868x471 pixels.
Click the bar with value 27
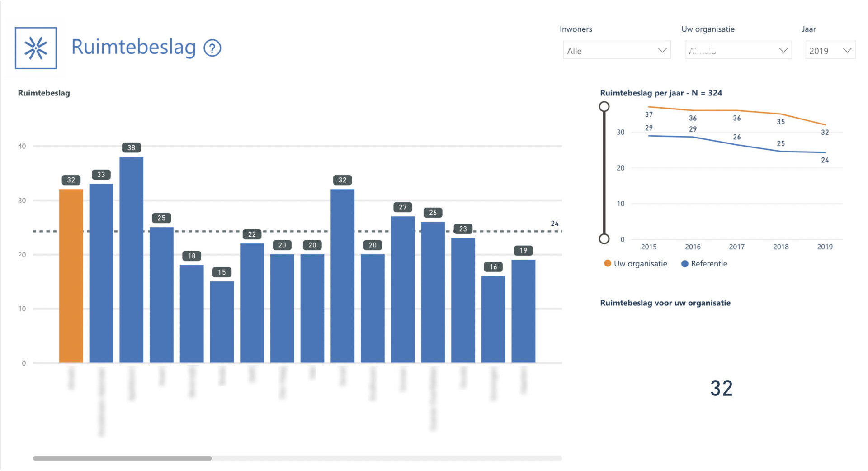coord(402,290)
